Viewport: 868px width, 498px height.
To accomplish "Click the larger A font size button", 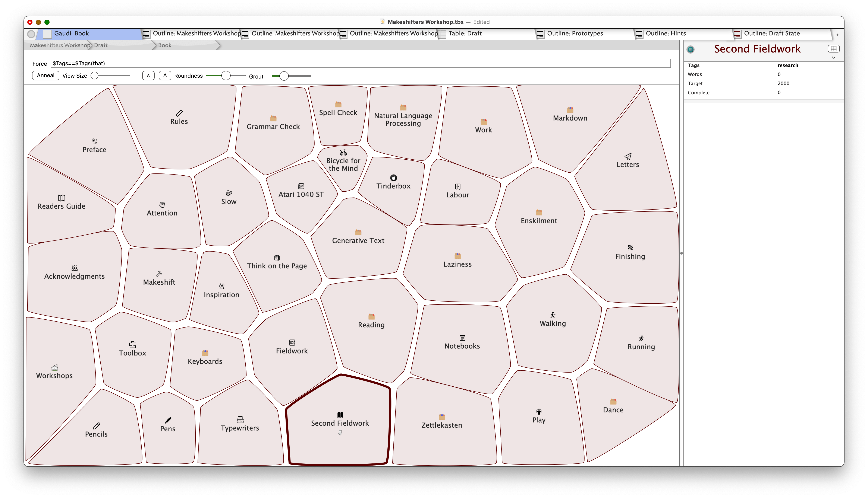I will (165, 76).
